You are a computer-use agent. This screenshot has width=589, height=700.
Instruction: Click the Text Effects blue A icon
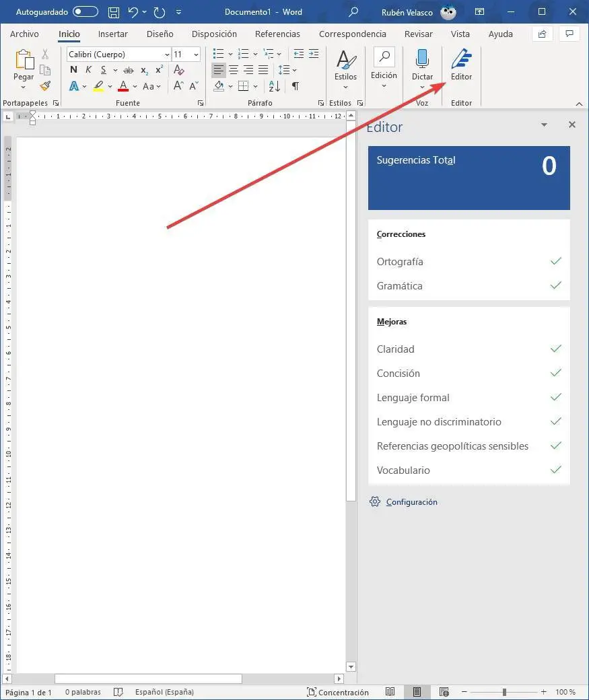(74, 86)
